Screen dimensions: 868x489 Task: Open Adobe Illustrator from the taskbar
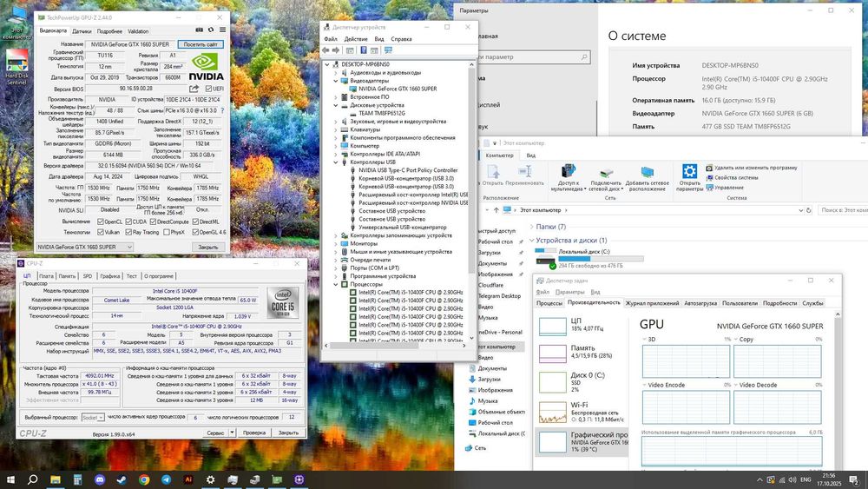(188, 479)
